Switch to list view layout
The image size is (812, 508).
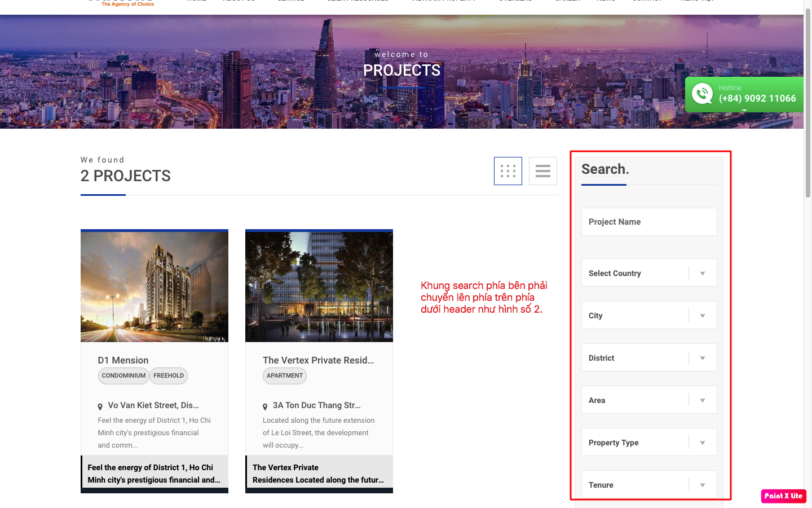point(543,171)
